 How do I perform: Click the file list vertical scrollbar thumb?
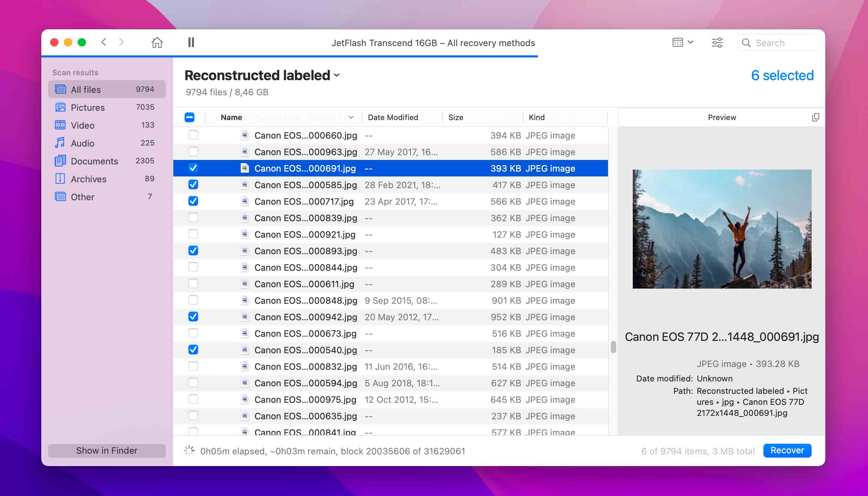(613, 347)
